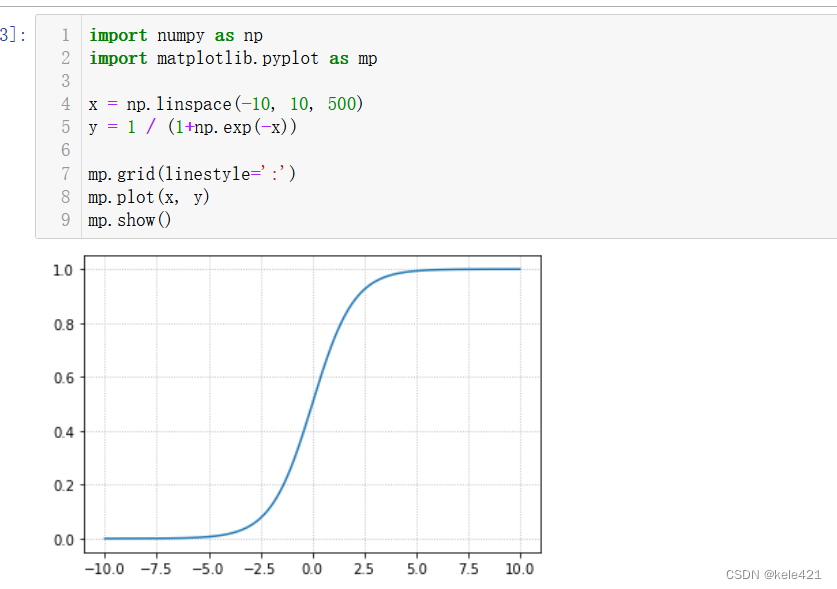This screenshot has height=589, width=837.
Task: Click x-axis tick label 10.0
Action: click(x=520, y=569)
